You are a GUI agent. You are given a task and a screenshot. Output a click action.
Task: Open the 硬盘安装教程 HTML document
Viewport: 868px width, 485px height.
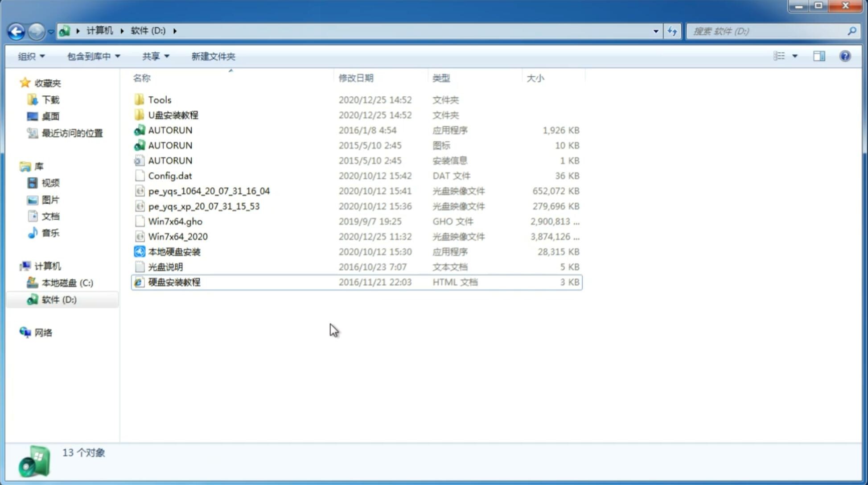tap(174, 282)
